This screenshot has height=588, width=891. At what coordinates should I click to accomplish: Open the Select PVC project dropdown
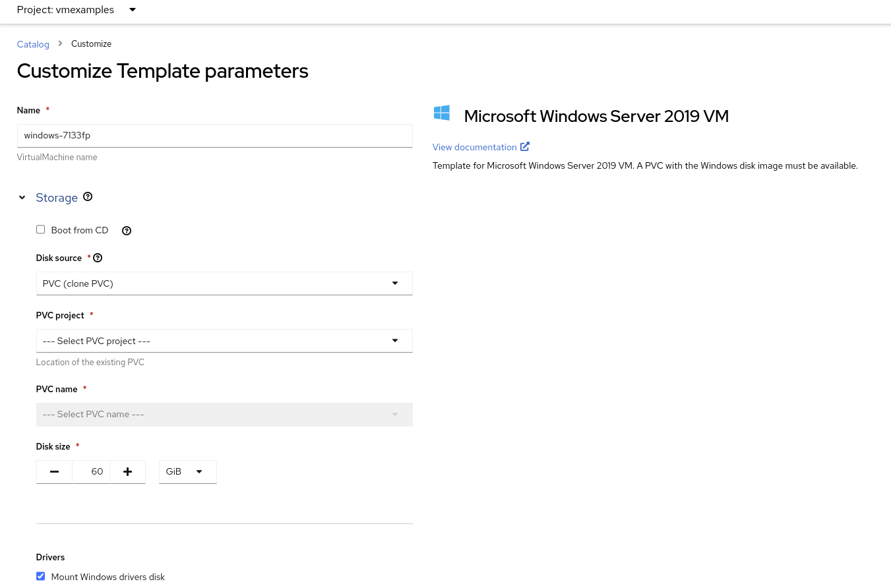pyautogui.click(x=224, y=341)
